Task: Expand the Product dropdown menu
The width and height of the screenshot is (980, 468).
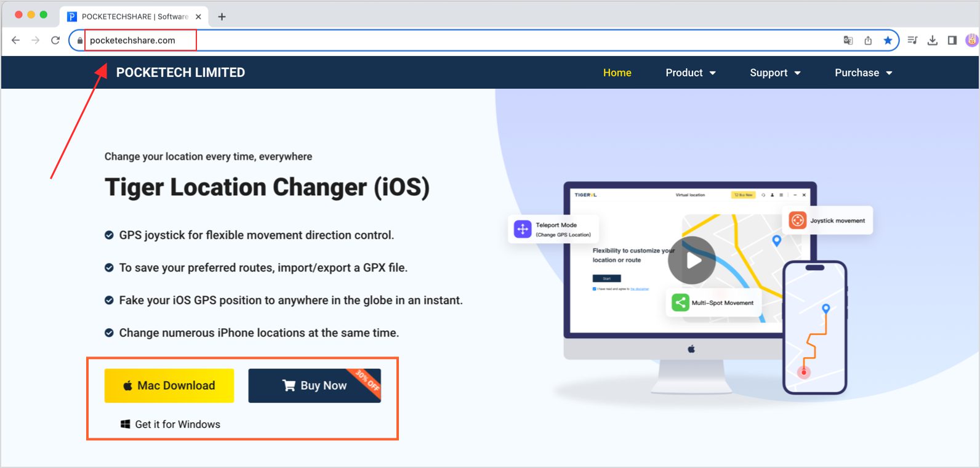Action: (x=690, y=73)
